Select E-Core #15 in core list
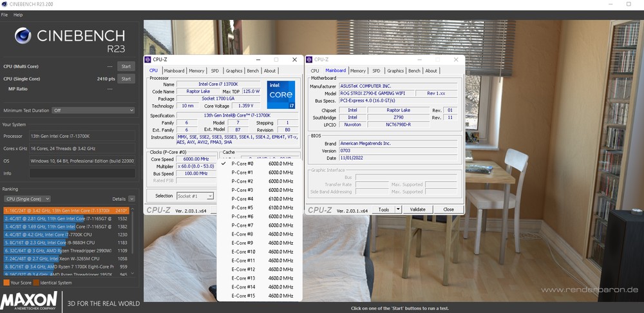 click(x=260, y=296)
